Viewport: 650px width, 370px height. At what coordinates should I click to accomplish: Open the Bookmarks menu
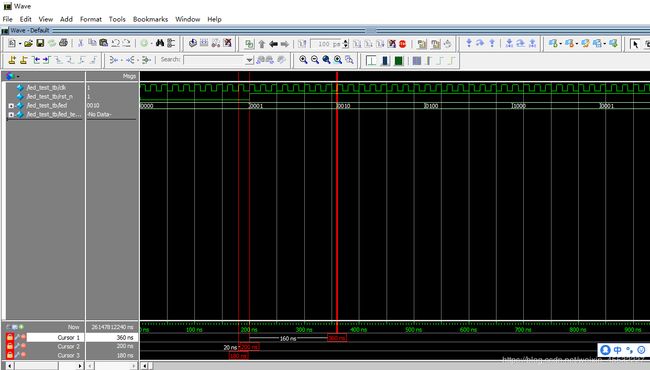pos(150,19)
